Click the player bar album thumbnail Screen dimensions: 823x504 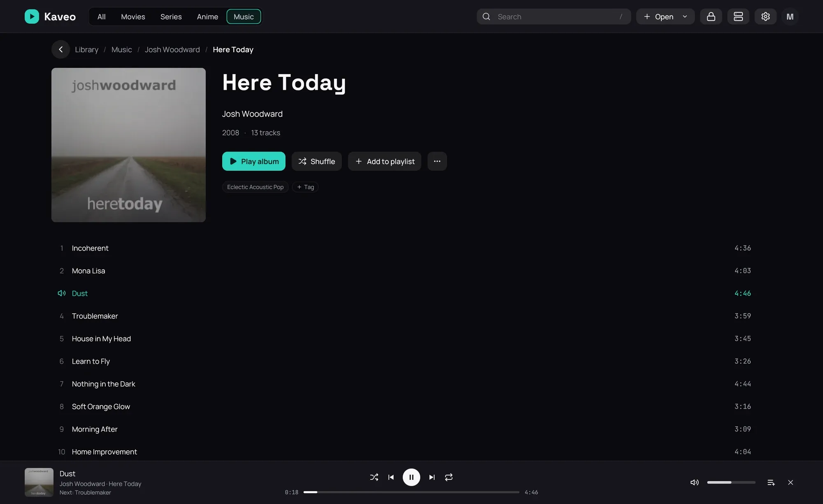(x=39, y=482)
